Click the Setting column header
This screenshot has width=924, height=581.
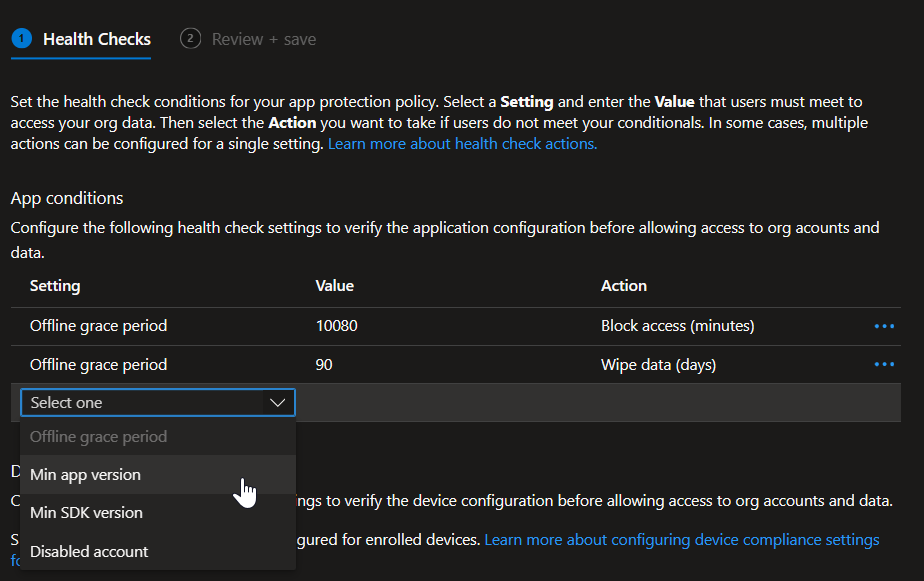point(55,286)
